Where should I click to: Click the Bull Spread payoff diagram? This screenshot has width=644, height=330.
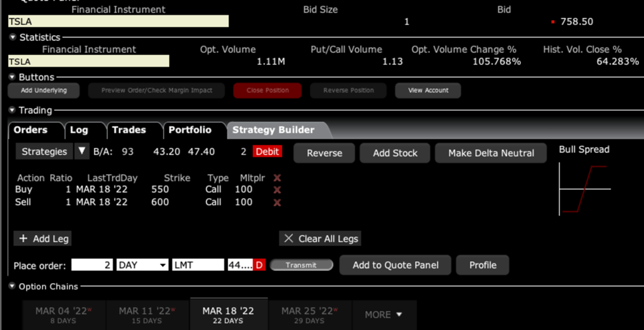pos(584,189)
